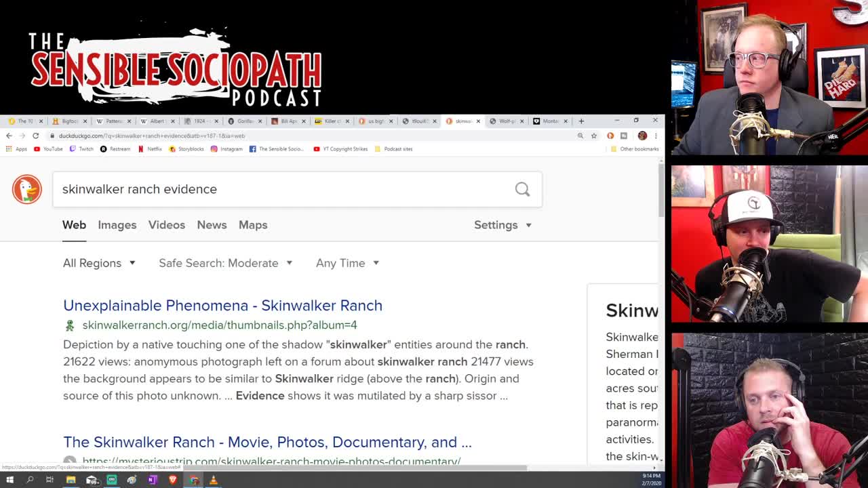Viewport: 868px width, 488px height.
Task: Open the Podcast sites bookmark folder
Action: click(x=393, y=149)
